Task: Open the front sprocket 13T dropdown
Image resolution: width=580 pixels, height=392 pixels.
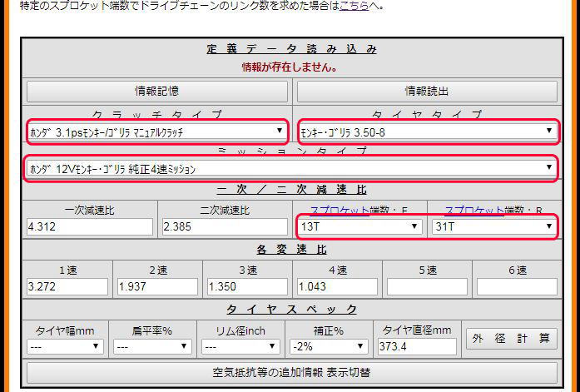Action: click(359, 226)
